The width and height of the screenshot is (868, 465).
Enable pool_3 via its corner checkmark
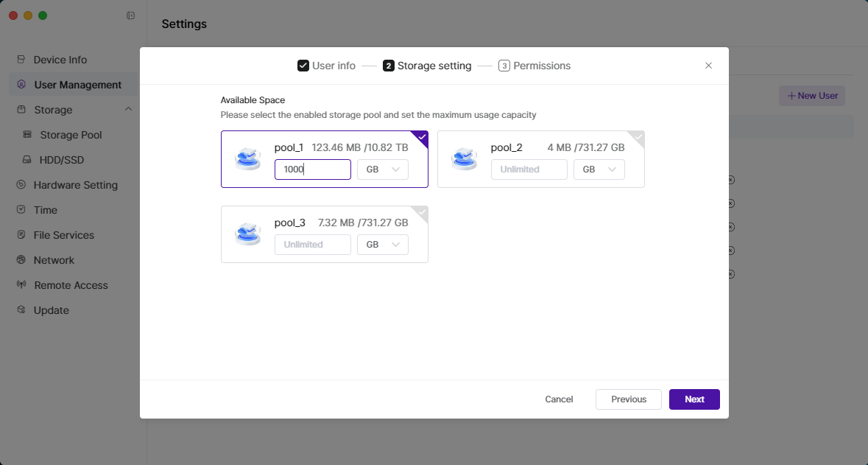422,211
